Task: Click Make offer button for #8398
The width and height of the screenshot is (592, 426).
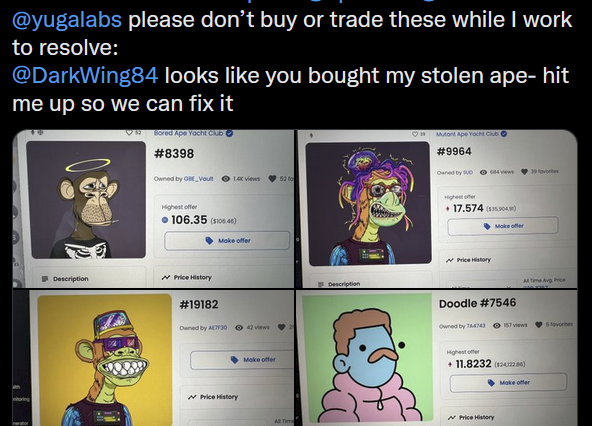Action: click(227, 241)
